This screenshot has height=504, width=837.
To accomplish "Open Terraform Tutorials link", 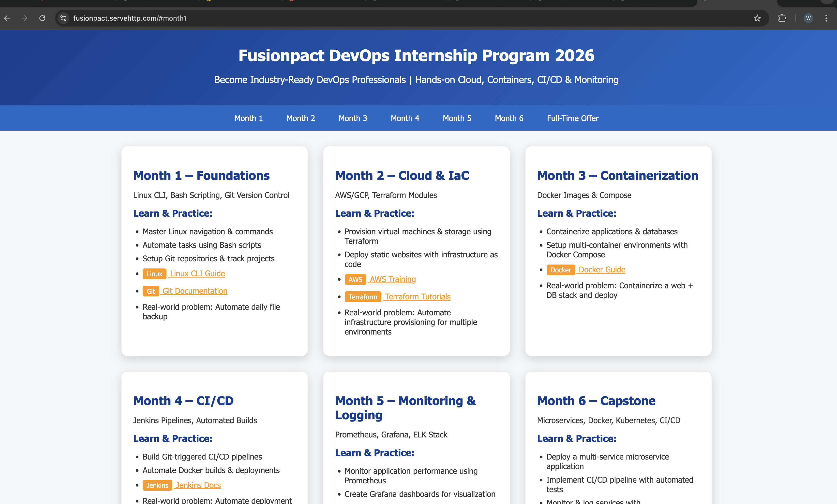I will tap(418, 297).
